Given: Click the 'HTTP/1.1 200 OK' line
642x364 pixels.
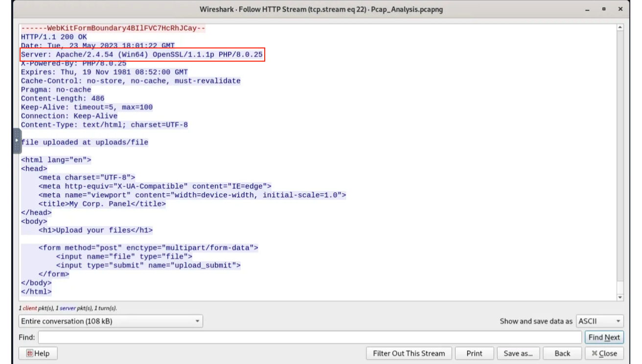Looking at the screenshot, I should 54,37.
